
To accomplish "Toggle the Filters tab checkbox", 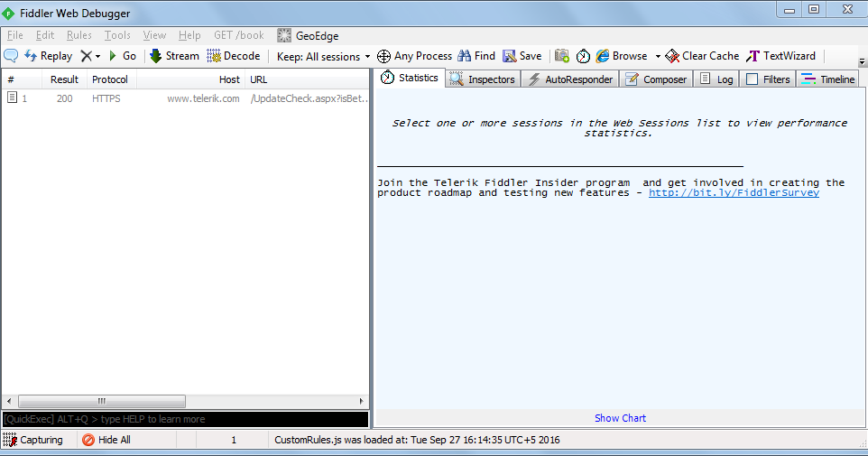I will pos(752,79).
